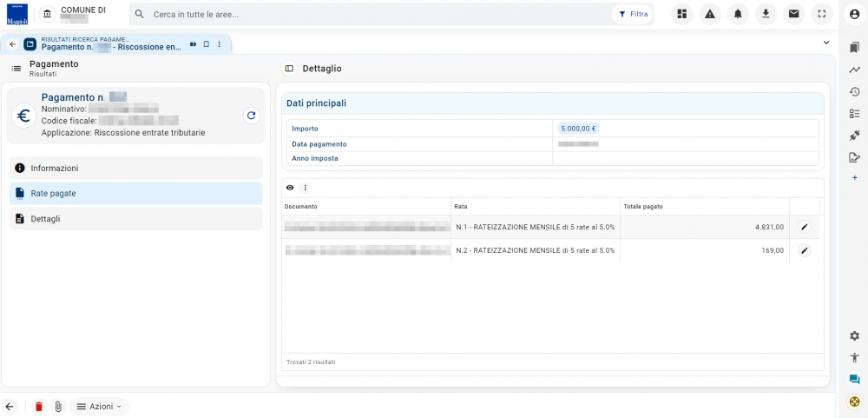The width and height of the screenshot is (868, 418).
Task: Edit the 4.831,00 row
Action: point(805,227)
